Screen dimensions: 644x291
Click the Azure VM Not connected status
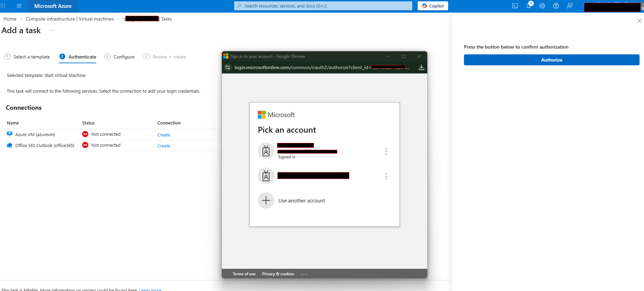coord(101,134)
